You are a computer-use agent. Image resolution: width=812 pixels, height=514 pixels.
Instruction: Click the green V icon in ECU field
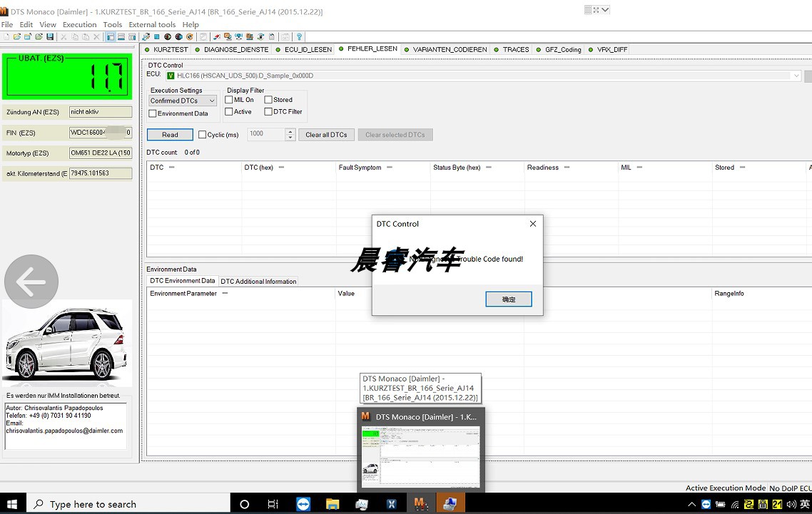pyautogui.click(x=171, y=76)
